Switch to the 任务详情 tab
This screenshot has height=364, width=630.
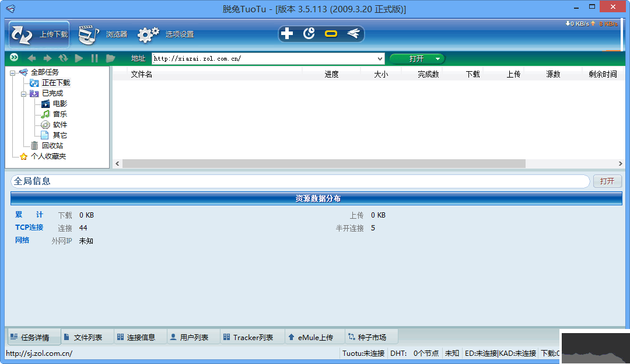click(34, 337)
